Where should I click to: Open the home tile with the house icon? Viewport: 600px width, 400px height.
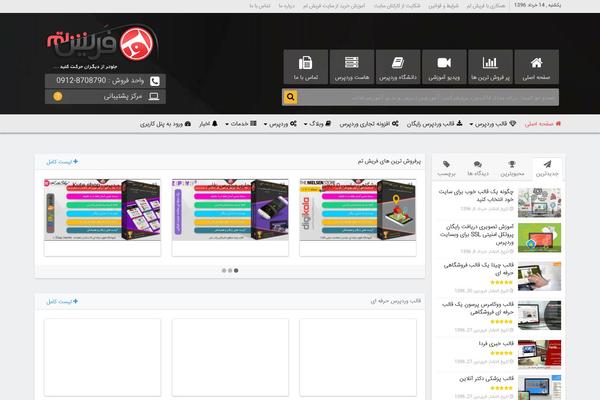click(x=536, y=67)
